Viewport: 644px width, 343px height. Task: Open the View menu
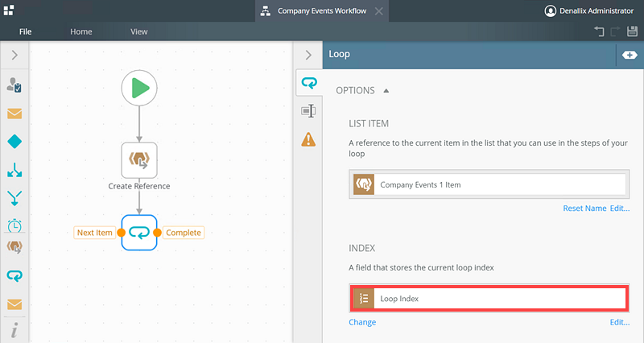coord(138,31)
